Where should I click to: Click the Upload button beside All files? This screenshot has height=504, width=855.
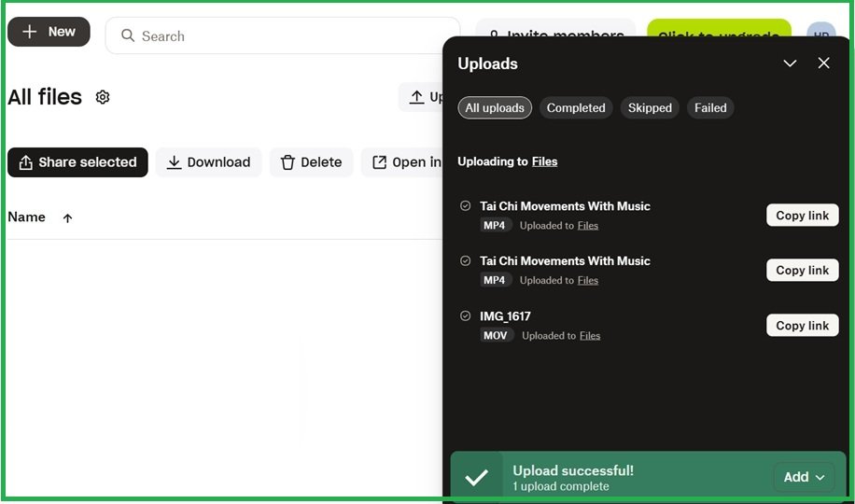[x=420, y=97]
